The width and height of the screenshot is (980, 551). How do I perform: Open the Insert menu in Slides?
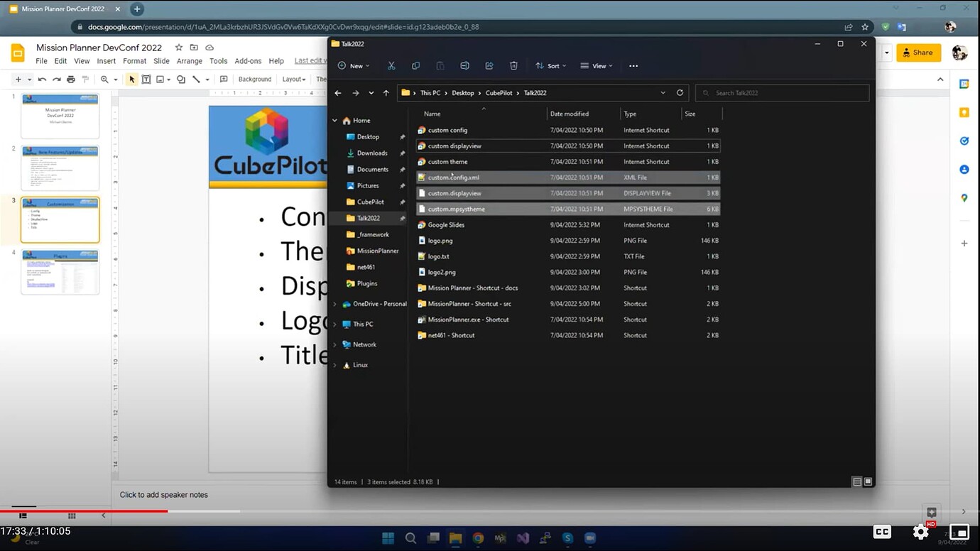[x=106, y=61]
